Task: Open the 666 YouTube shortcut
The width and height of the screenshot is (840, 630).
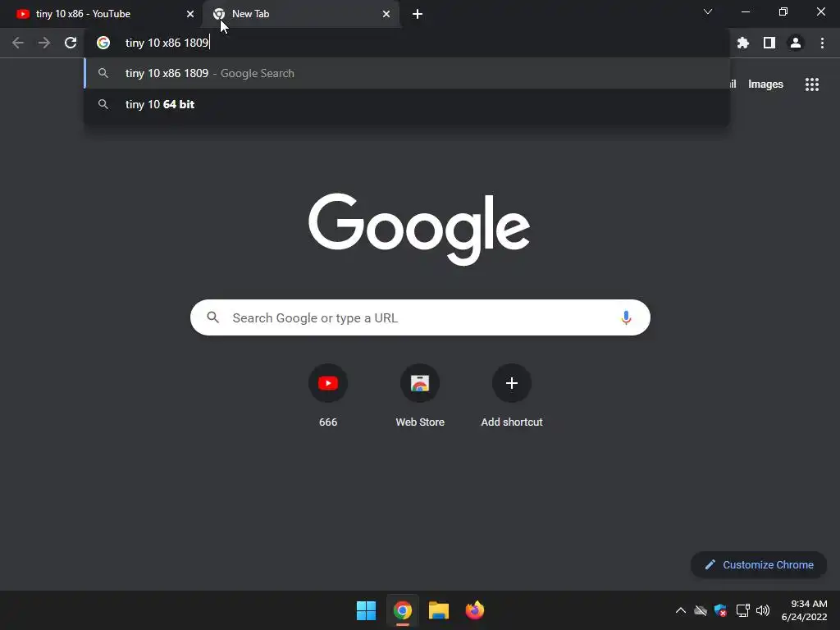Action: pos(328,396)
